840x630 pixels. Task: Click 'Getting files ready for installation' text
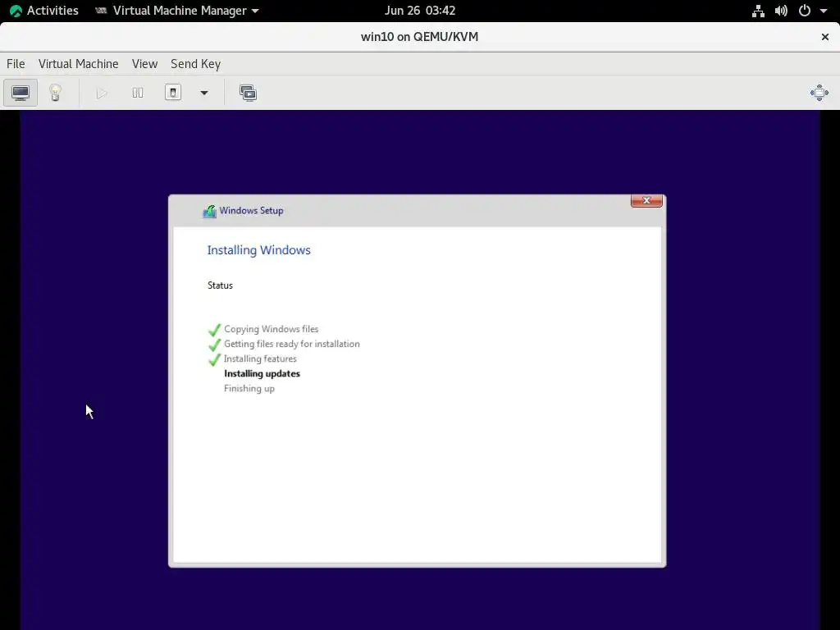tap(292, 344)
